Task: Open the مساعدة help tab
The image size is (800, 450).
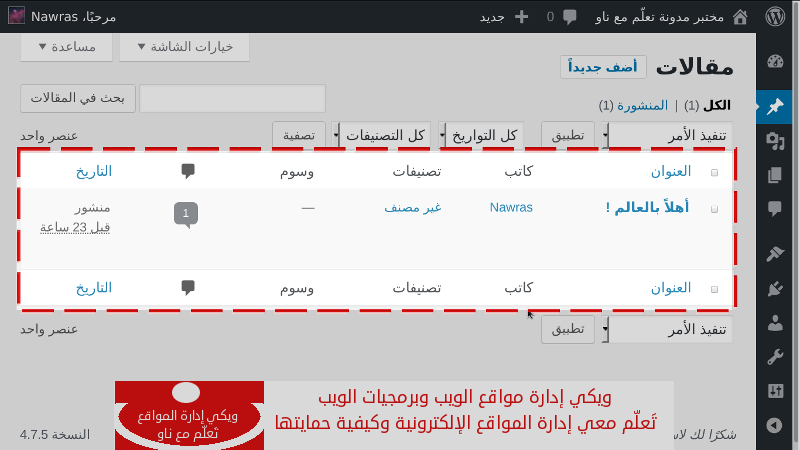Action: [65, 47]
